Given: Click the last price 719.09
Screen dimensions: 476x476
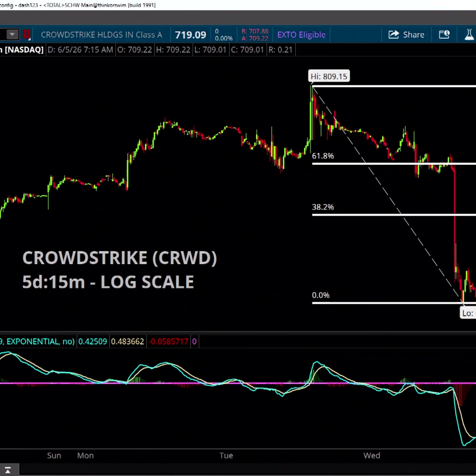Looking at the screenshot, I should click(190, 35).
